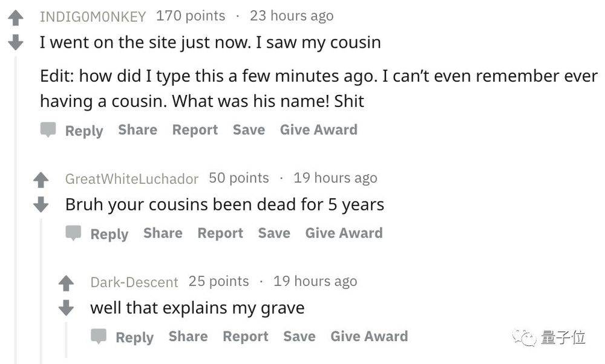Upvote GreatWhiteLuchador's reply
The image size is (605, 364).
tap(41, 180)
